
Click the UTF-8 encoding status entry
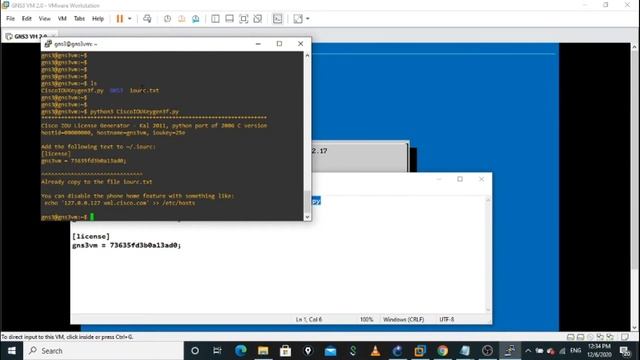coord(447,320)
